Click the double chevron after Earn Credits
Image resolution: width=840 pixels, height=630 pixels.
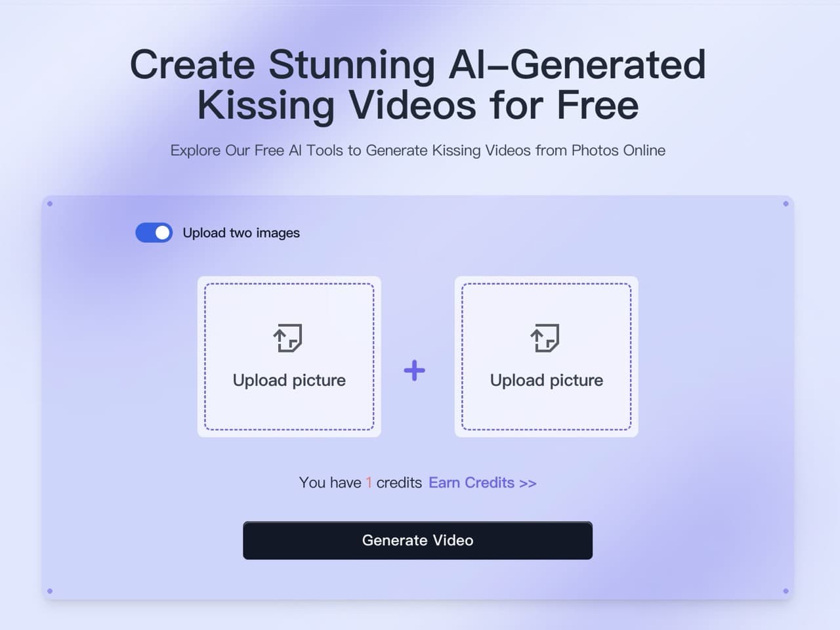click(528, 484)
